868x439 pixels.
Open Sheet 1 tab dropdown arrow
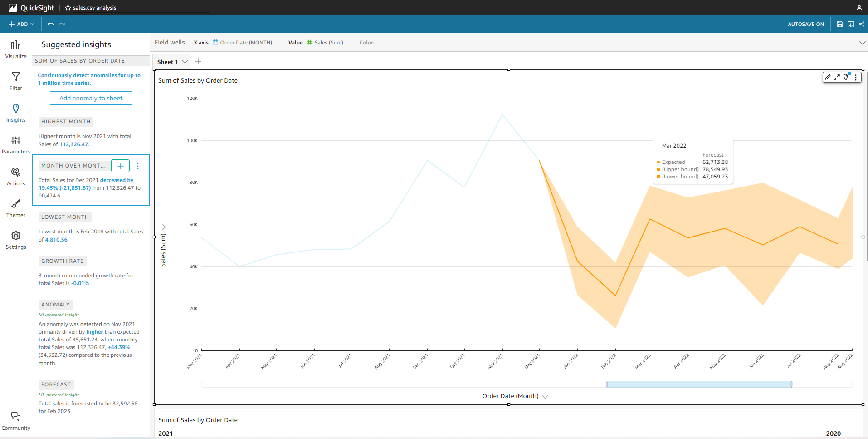pos(185,62)
